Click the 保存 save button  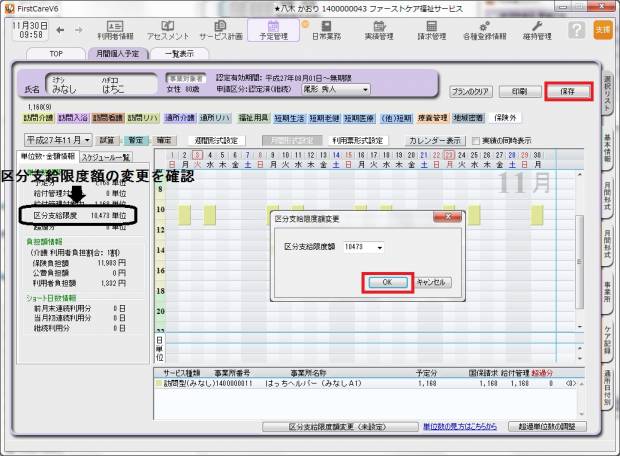[567, 91]
